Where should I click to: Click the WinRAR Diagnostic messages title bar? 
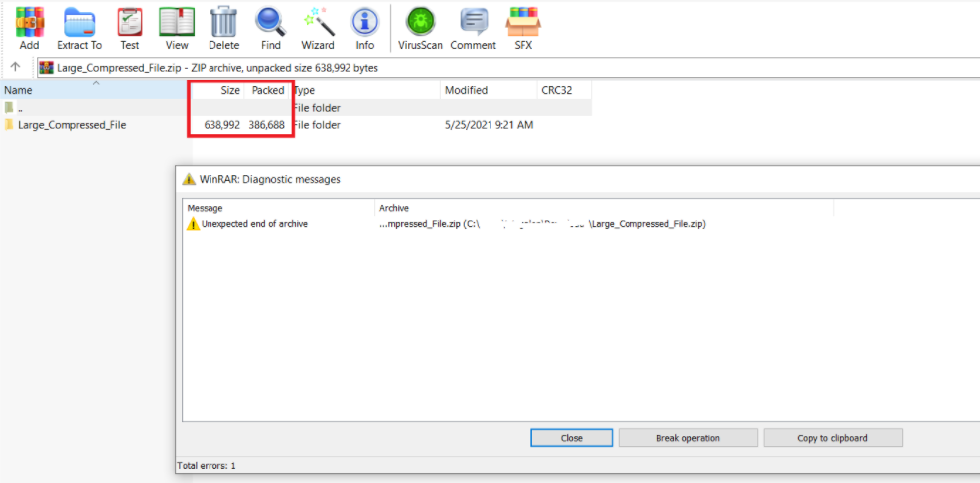pos(578,179)
